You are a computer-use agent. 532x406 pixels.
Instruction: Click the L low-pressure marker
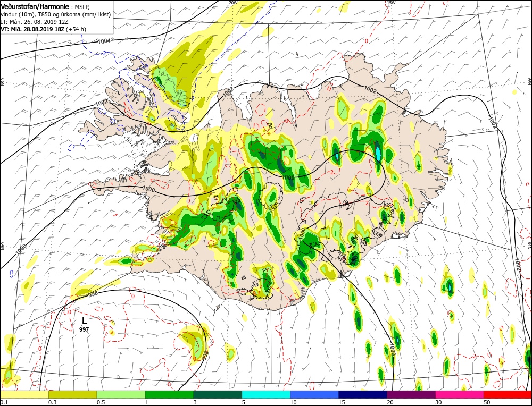85,320
